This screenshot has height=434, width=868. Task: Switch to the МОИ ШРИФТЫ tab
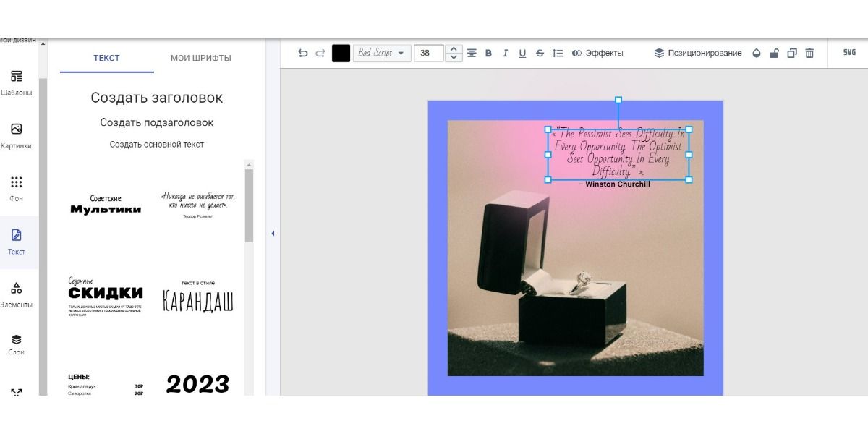tap(201, 58)
